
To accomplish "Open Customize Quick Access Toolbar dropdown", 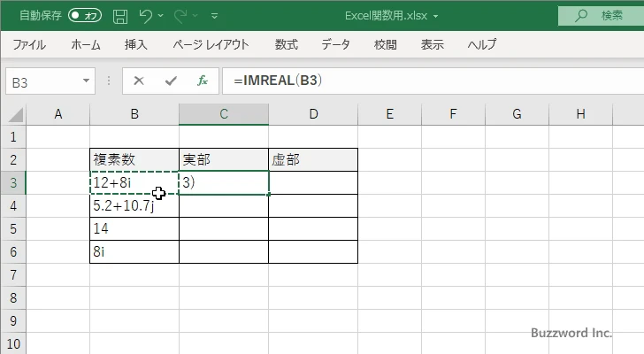I will [214, 16].
